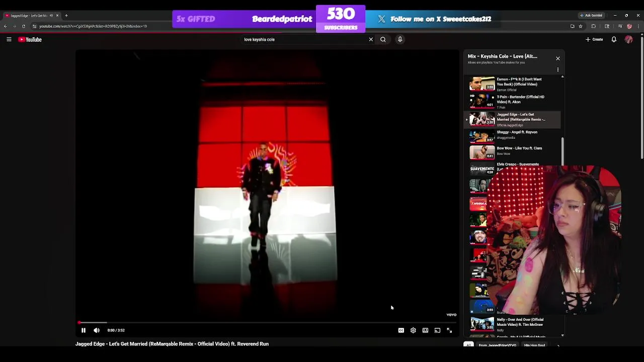The width and height of the screenshot is (644, 362).
Task: Click the browser address bar URL
Action: click(x=93, y=26)
